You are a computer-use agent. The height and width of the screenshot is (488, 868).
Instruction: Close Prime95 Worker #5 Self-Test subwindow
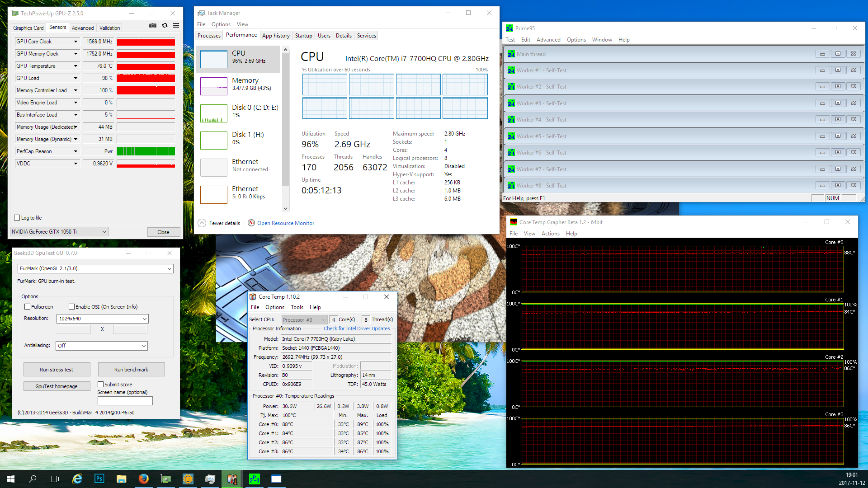coord(853,136)
